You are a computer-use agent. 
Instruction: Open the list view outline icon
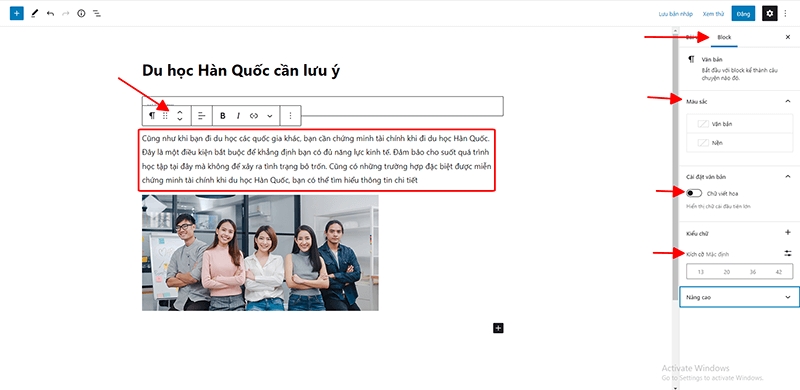pos(96,14)
